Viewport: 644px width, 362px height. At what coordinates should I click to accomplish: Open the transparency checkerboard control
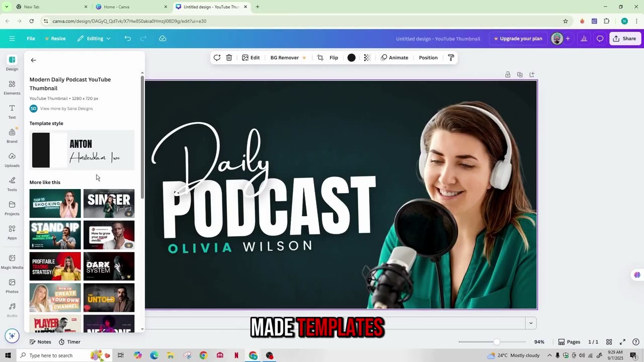(367, 58)
